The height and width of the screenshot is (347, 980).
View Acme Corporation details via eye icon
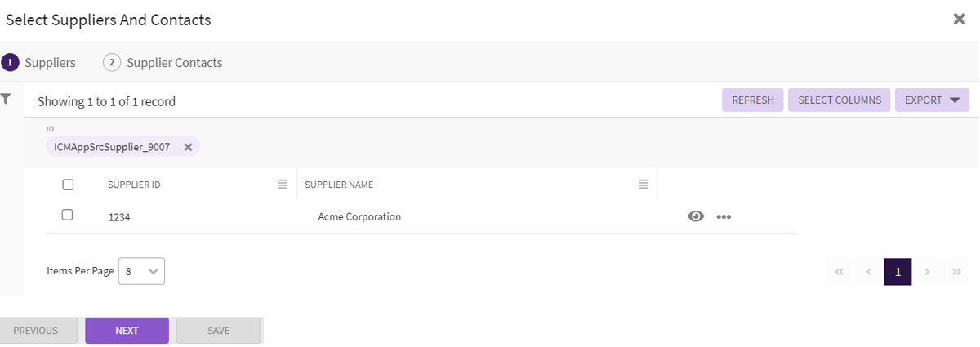[x=696, y=216]
